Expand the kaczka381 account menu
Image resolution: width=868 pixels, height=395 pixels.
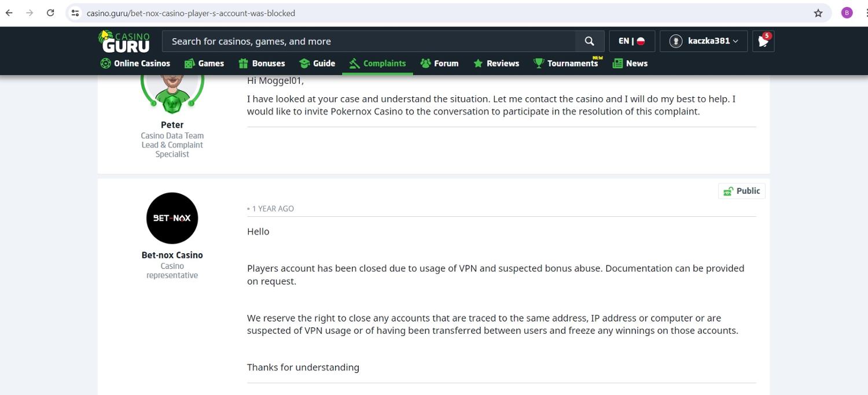click(704, 41)
